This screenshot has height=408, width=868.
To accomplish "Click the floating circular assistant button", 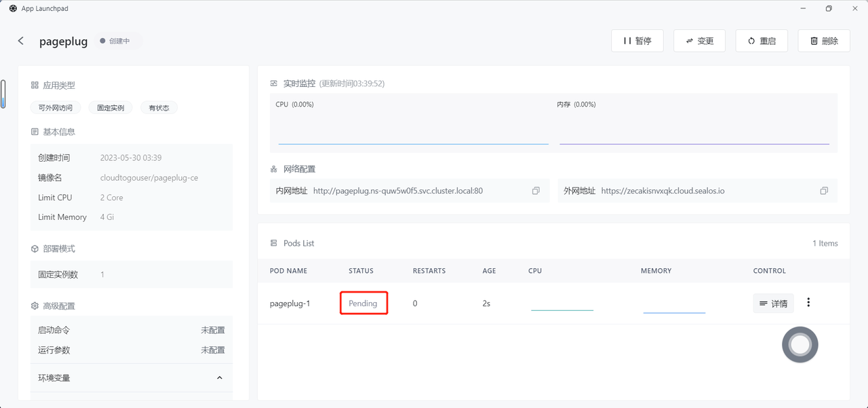I will point(800,345).
